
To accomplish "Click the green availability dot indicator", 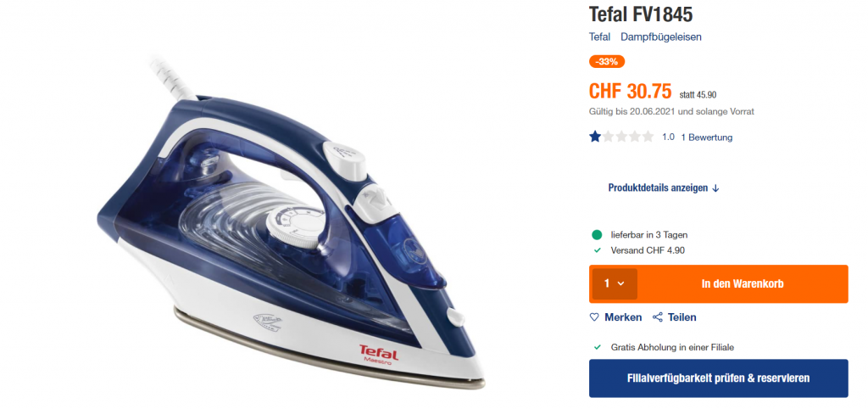I will point(597,235).
